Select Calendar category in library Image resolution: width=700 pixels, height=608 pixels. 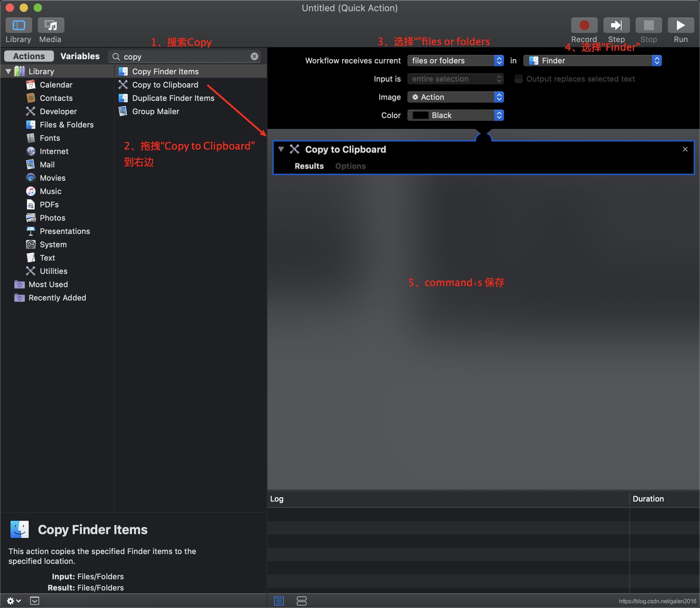click(56, 85)
